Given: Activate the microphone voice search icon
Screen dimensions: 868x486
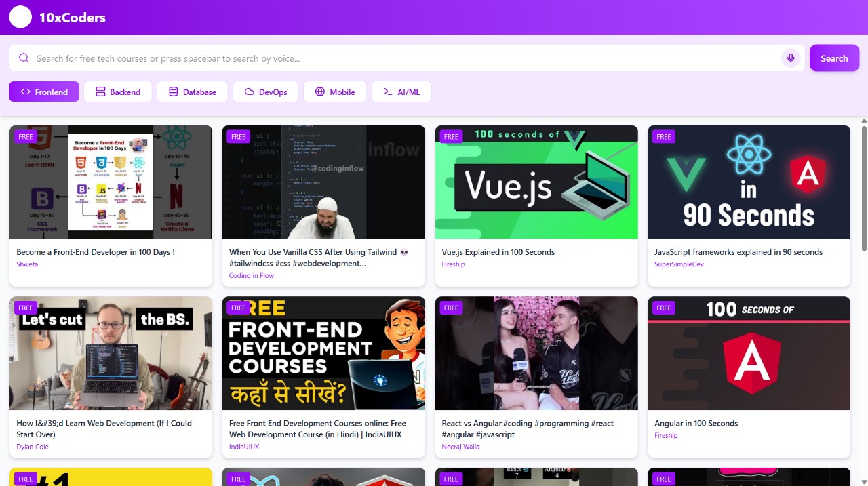Looking at the screenshot, I should point(790,58).
